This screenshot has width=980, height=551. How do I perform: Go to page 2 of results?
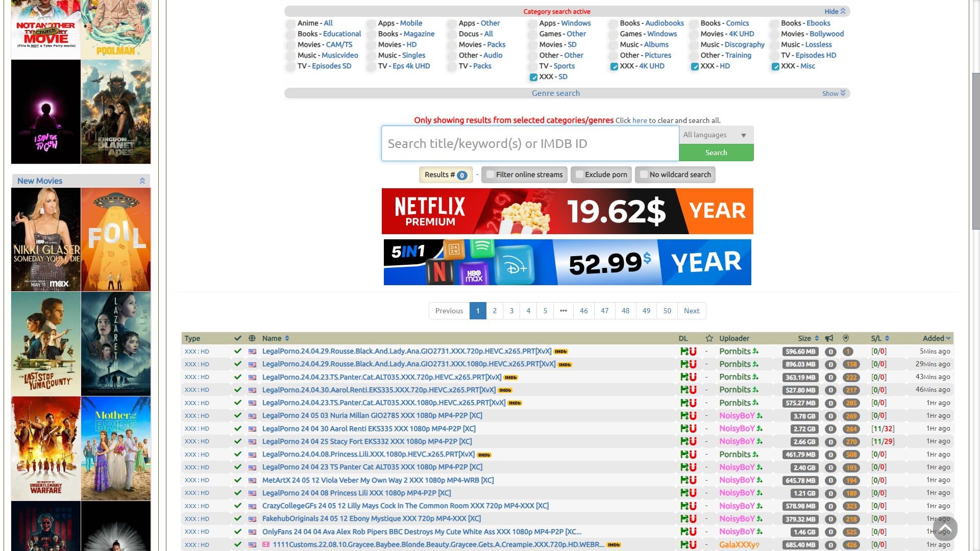[x=494, y=310]
